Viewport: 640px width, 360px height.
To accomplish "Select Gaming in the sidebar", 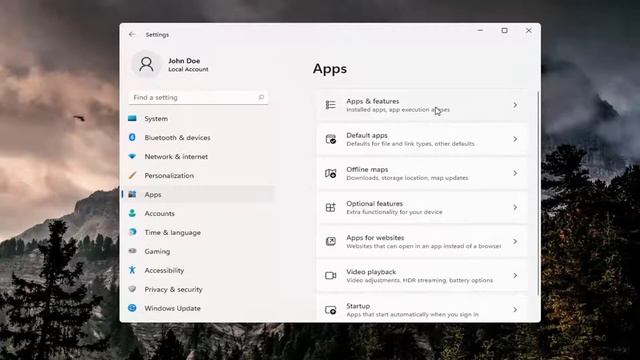I will [198, 251].
